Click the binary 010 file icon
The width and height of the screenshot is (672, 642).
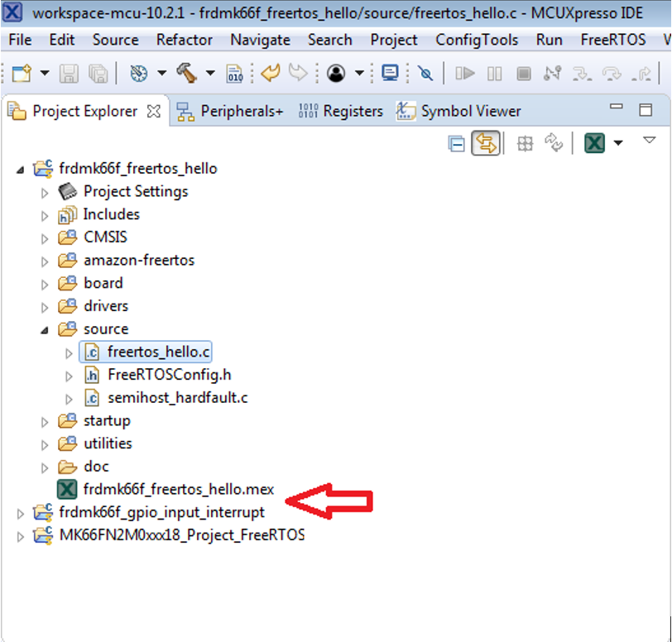pyautogui.click(x=235, y=74)
